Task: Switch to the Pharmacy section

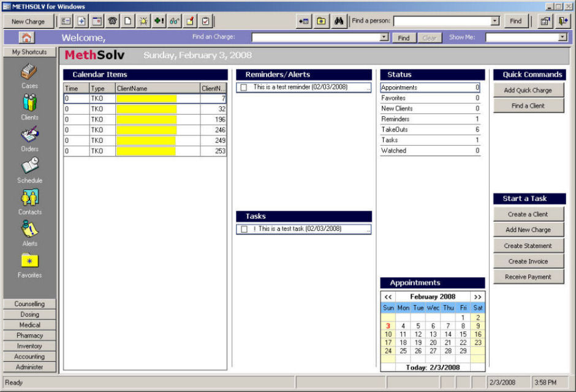Action: pyautogui.click(x=29, y=336)
